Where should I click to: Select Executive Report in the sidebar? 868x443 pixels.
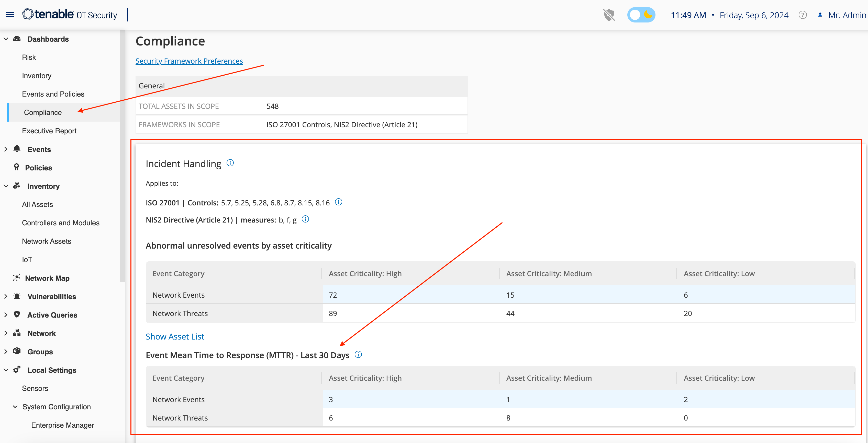tap(49, 131)
